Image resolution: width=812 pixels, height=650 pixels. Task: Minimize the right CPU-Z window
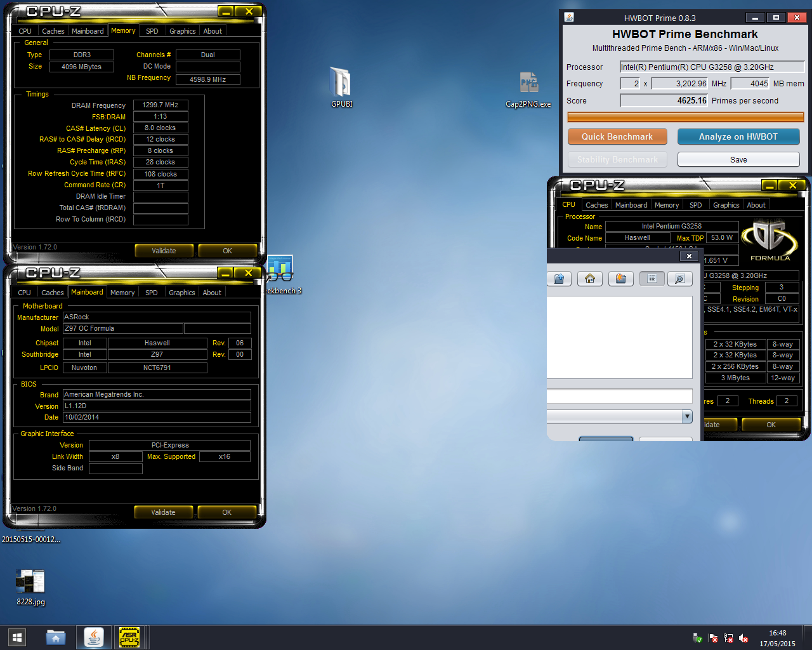pyautogui.click(x=769, y=185)
